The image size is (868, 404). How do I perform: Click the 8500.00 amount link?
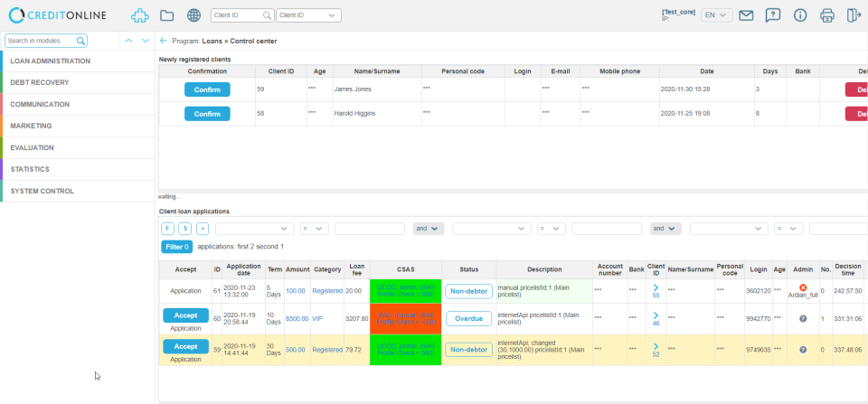(x=297, y=319)
